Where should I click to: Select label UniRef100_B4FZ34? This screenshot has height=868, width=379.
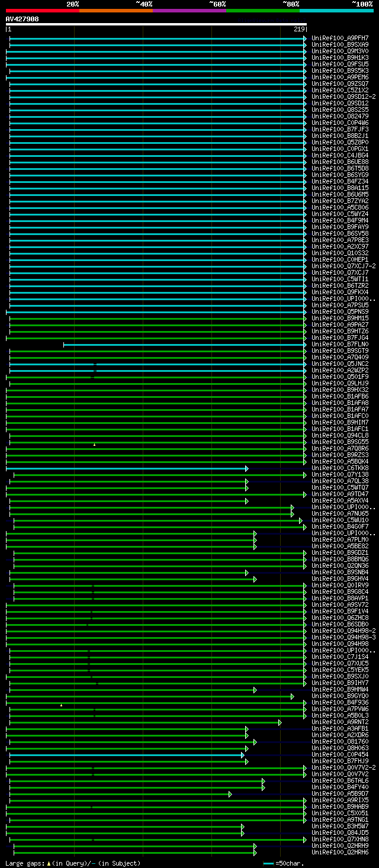pos(340,181)
